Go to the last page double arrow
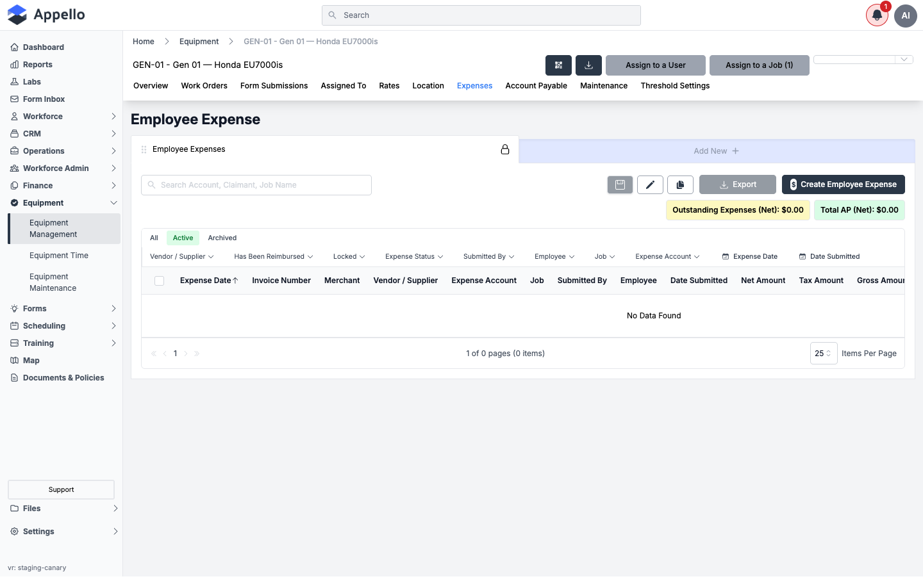 point(197,354)
